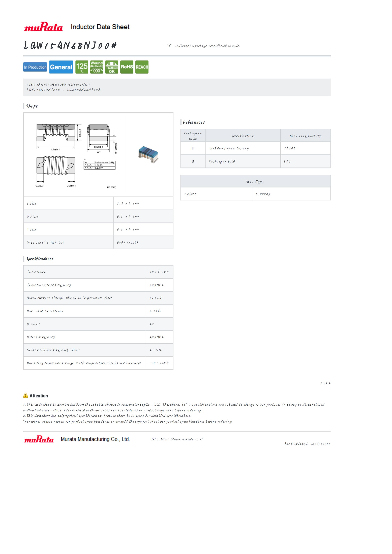Click the yellow Attention warning icon
392x554 pixels.
26,395
